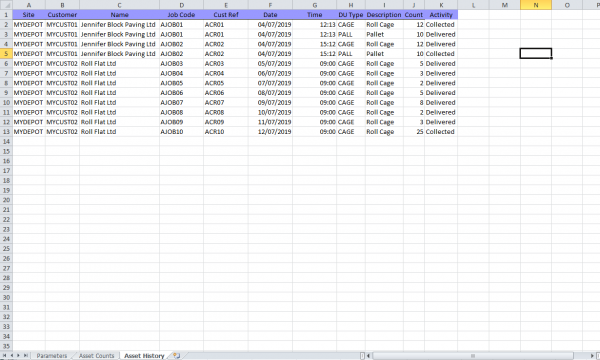This screenshot has width=600, height=360.
Task: Click job code AJOB07 cell
Action: click(x=181, y=103)
